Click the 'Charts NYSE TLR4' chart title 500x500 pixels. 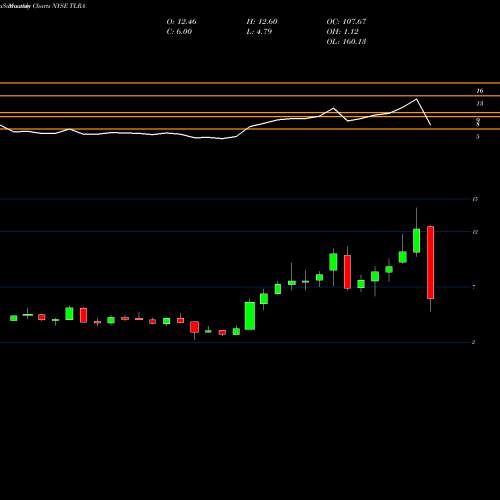[x=59, y=6]
